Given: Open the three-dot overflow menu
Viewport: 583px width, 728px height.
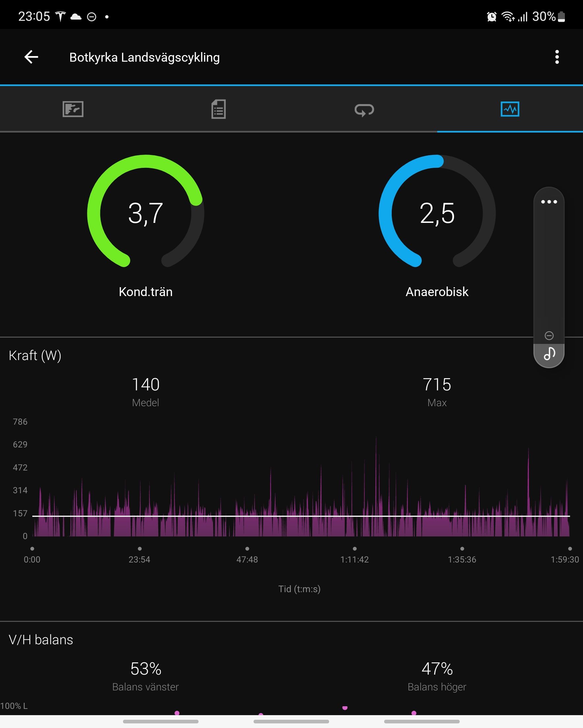Looking at the screenshot, I should pyautogui.click(x=557, y=57).
